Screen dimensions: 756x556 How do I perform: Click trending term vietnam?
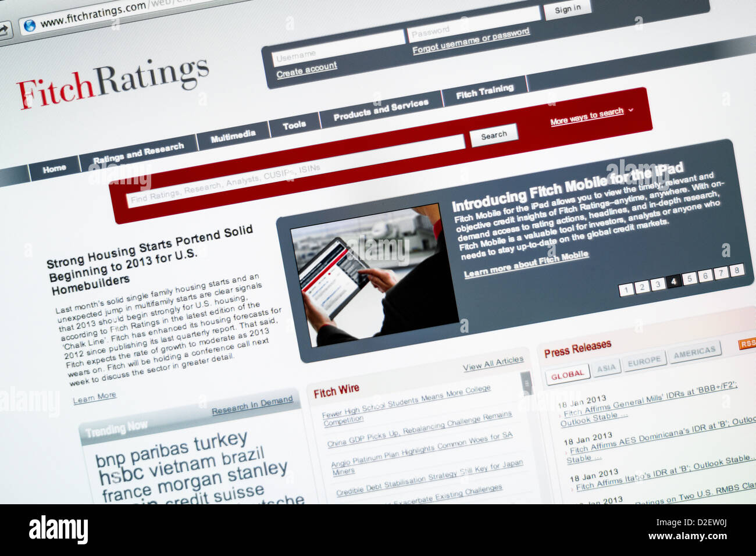point(183,465)
